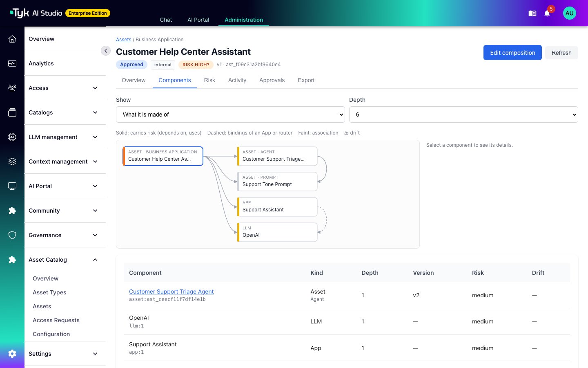The height and width of the screenshot is (368, 588).
Task: Open the AI Portal screen icon
Action: point(12,186)
